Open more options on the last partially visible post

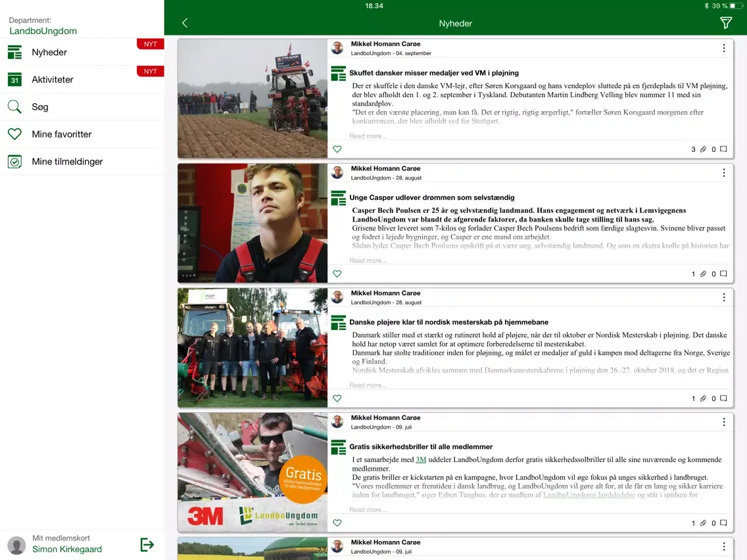click(x=723, y=547)
